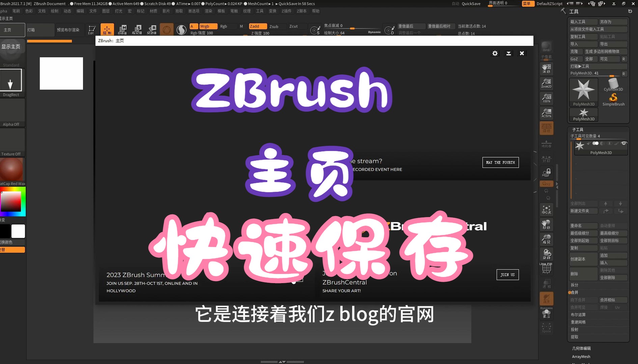Open the home page settings gear
The width and height of the screenshot is (638, 364).
coord(495,53)
